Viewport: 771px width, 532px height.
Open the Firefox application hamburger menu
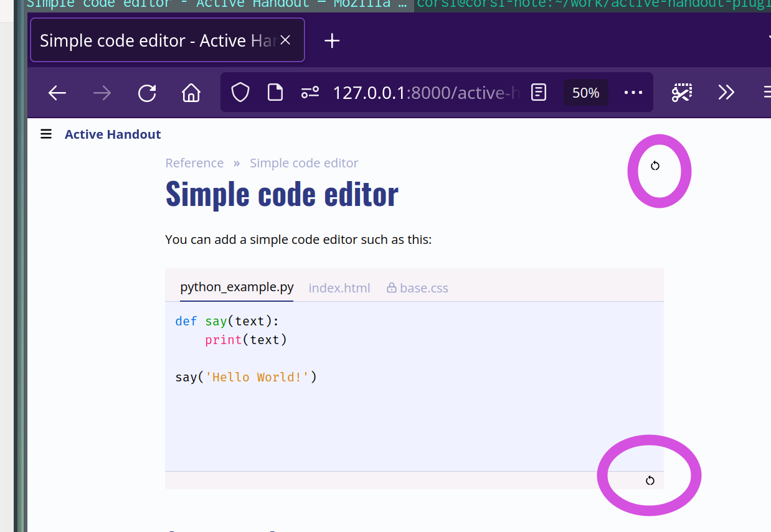pos(767,92)
